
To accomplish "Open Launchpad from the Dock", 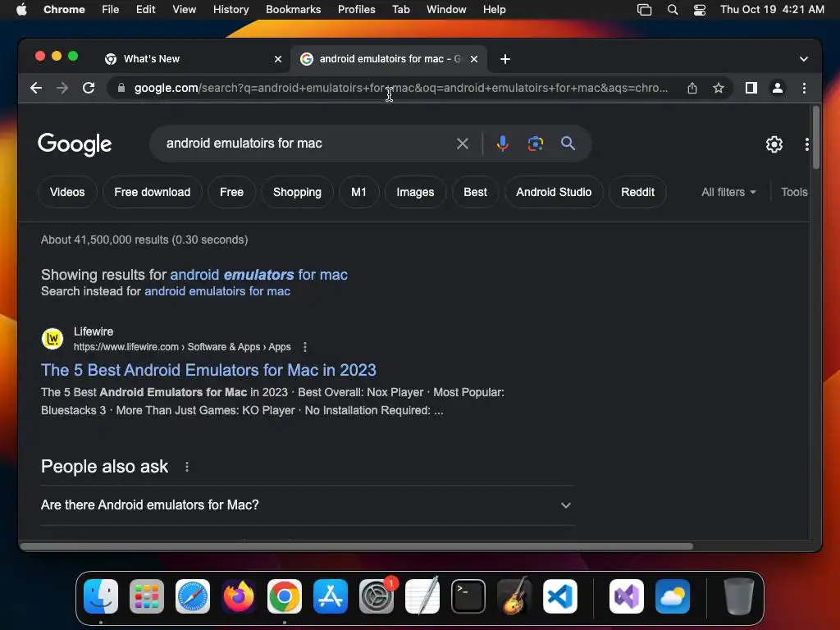I will (x=147, y=596).
